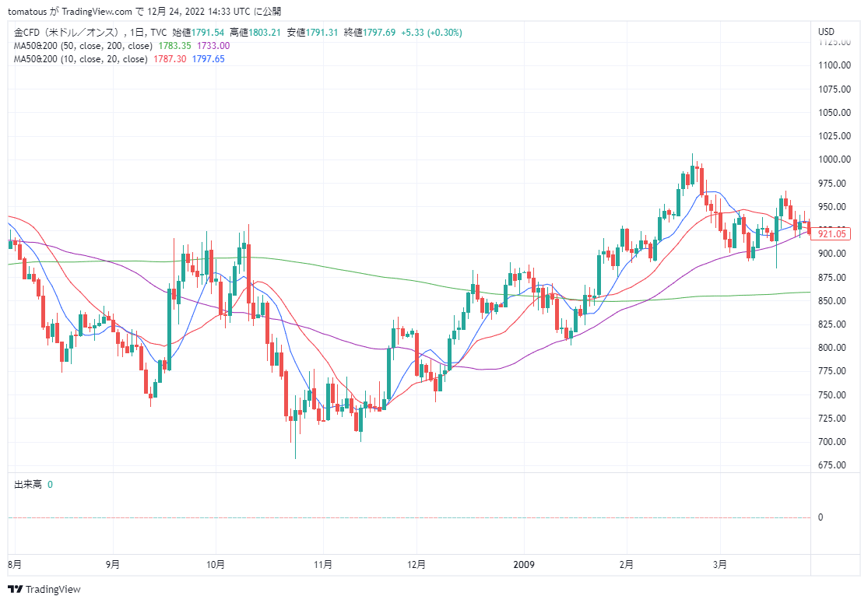Click the opening price 始値1791.54
Viewport: 868px width, 603px height.
tap(199, 33)
